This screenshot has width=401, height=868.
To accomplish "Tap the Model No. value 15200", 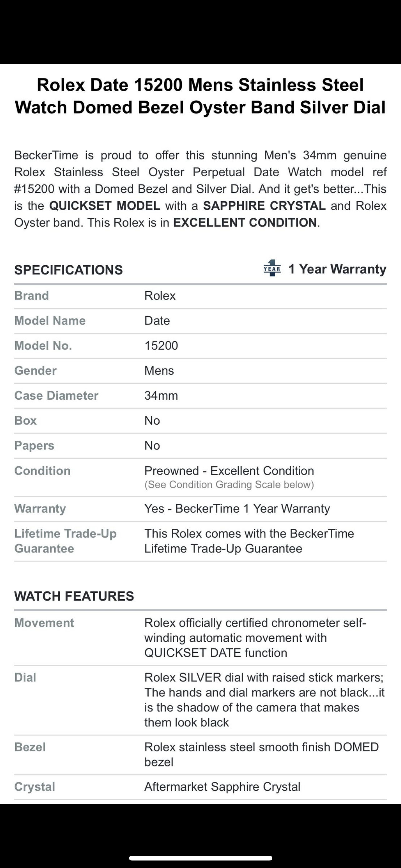I will [x=161, y=345].
